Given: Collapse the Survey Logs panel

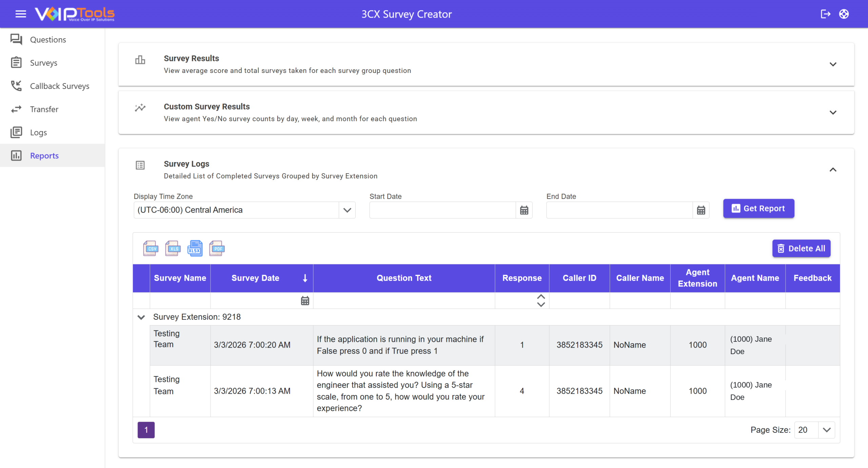Looking at the screenshot, I should 833,170.
